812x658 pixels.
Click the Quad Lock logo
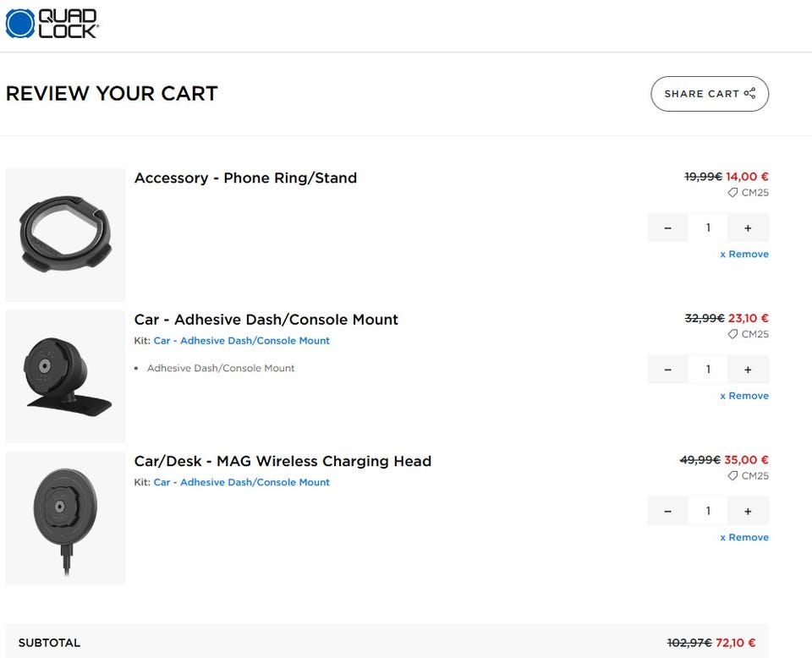[52, 24]
